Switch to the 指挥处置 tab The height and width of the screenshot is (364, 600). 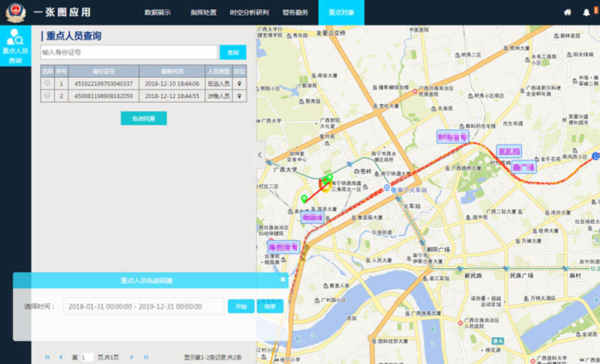click(203, 13)
